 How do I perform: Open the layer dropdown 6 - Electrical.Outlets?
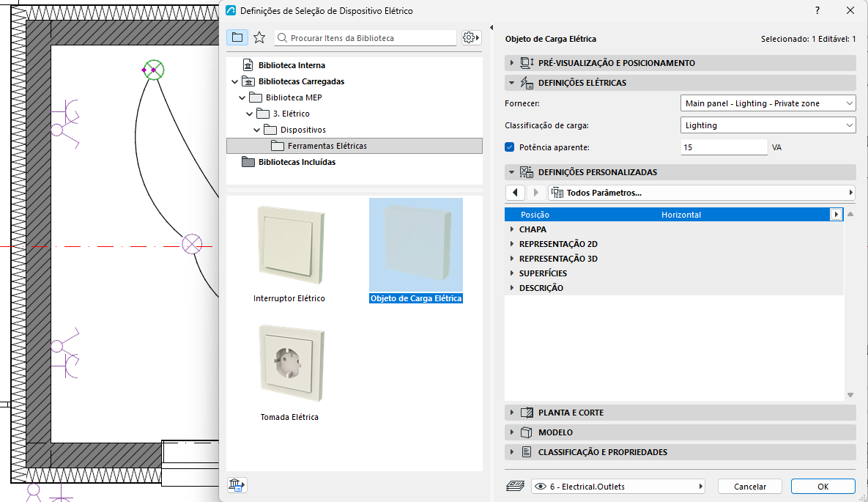click(x=617, y=487)
